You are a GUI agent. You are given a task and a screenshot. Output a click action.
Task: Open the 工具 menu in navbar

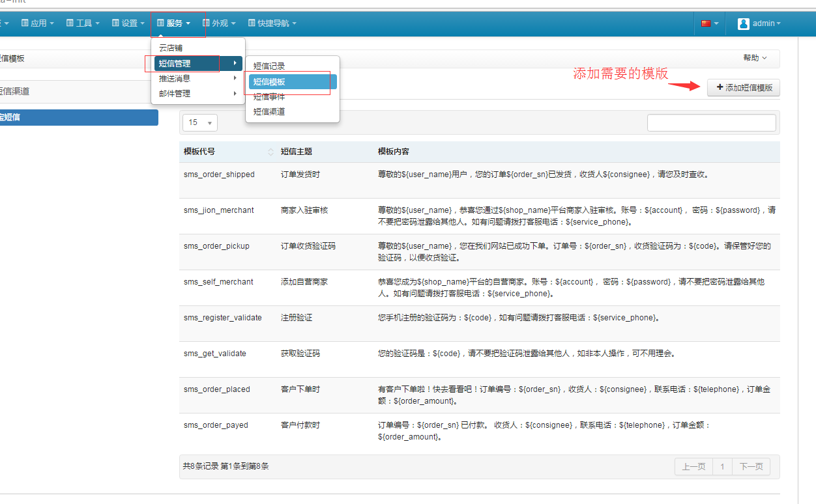83,23
